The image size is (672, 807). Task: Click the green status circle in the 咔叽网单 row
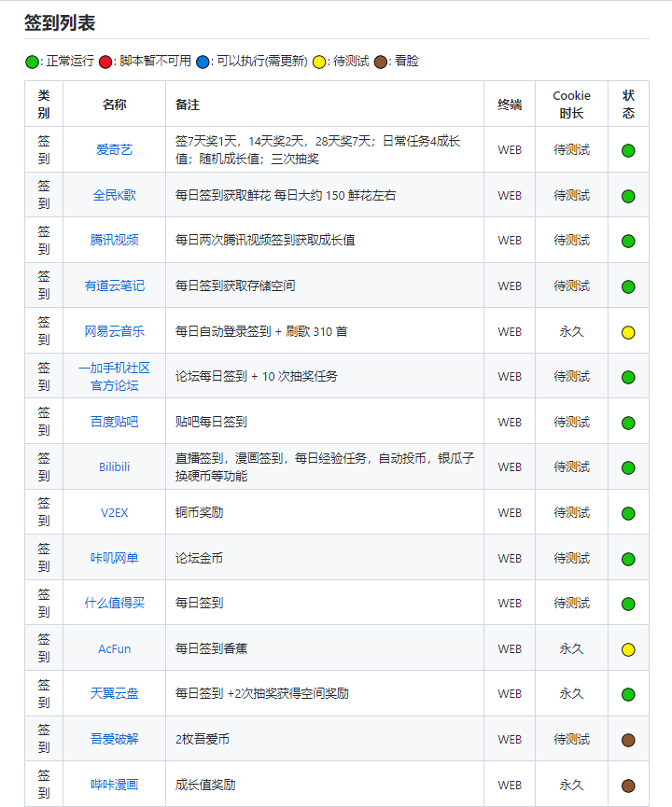click(x=628, y=559)
